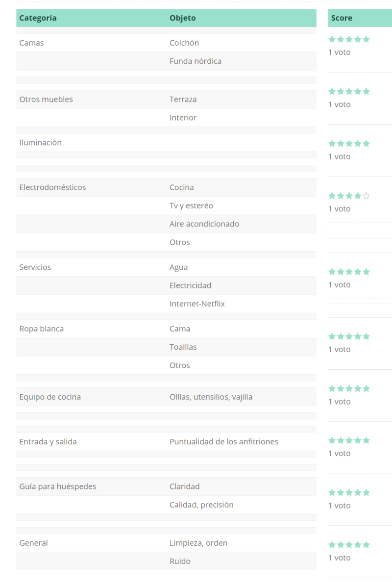Click the first star beside Equipo de cocina
This screenshot has height=585, width=392.
[x=332, y=388]
